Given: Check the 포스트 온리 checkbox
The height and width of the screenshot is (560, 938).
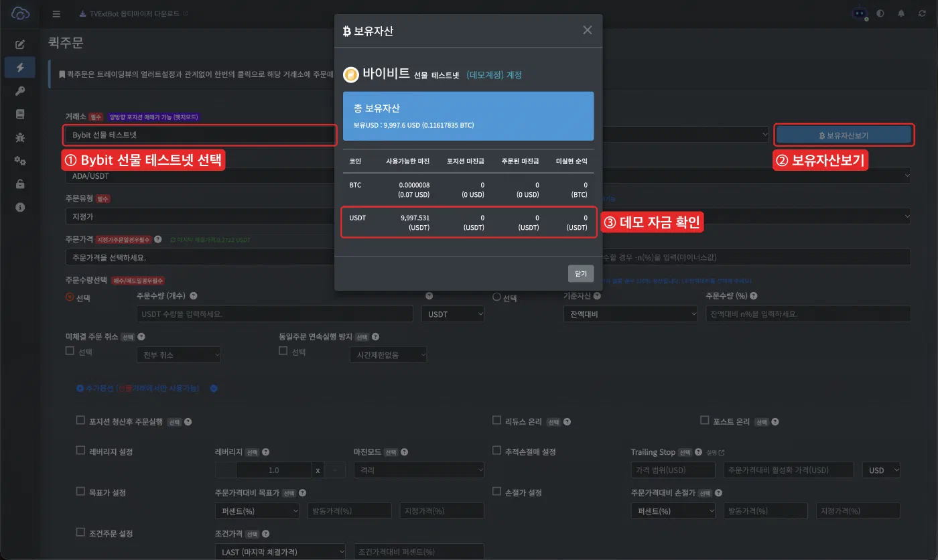Looking at the screenshot, I should [x=705, y=421].
